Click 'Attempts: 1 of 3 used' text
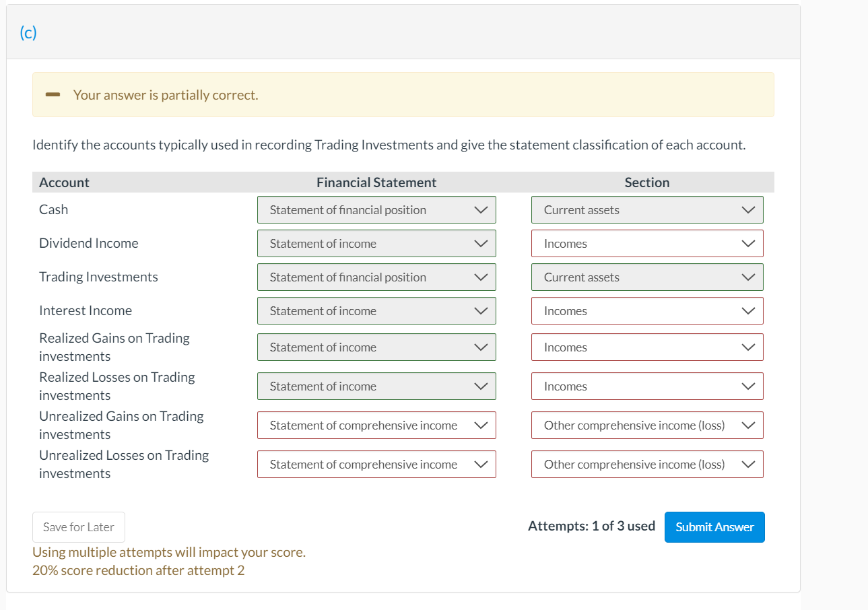The width and height of the screenshot is (868, 610). click(592, 526)
